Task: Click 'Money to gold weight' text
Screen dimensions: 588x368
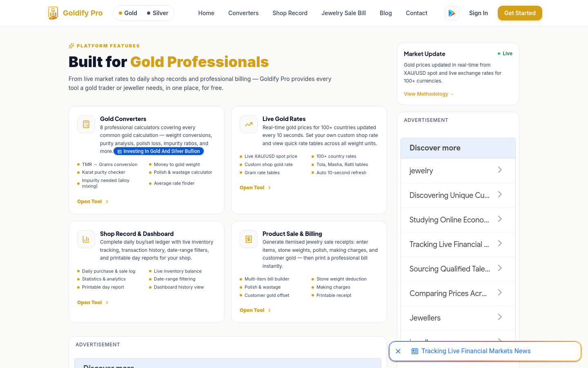Action: pos(177,164)
